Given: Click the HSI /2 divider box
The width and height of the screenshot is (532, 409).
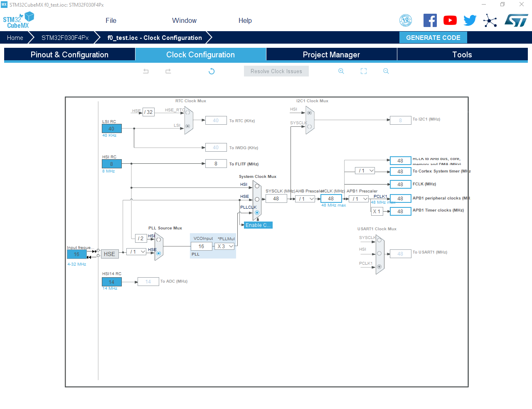Looking at the screenshot, I should click(x=141, y=238).
